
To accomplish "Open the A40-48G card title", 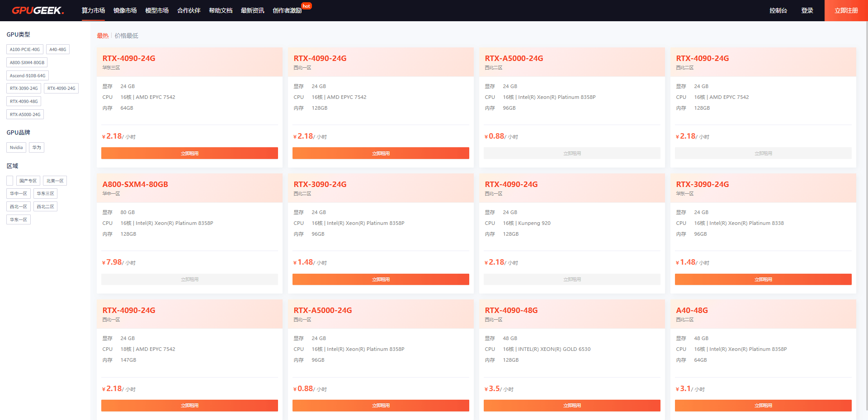I will (692, 310).
